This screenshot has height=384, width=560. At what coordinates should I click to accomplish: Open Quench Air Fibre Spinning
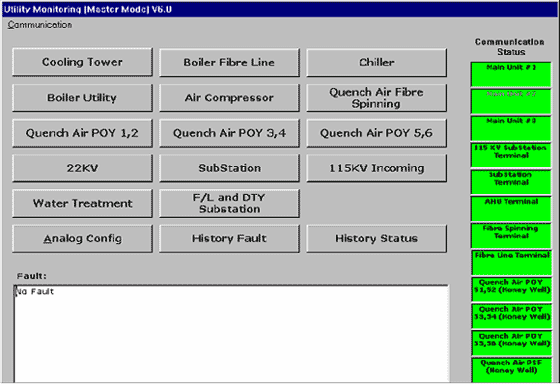[x=376, y=98]
